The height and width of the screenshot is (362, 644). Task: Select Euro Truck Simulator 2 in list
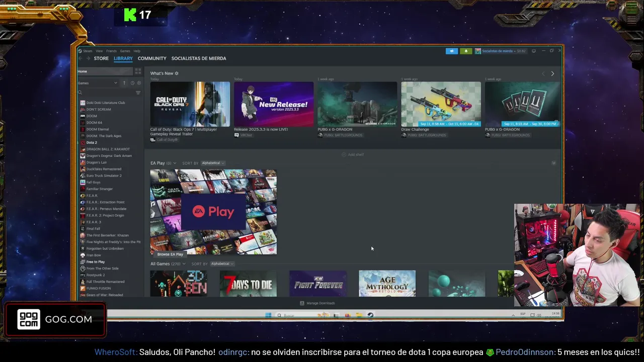click(x=104, y=175)
